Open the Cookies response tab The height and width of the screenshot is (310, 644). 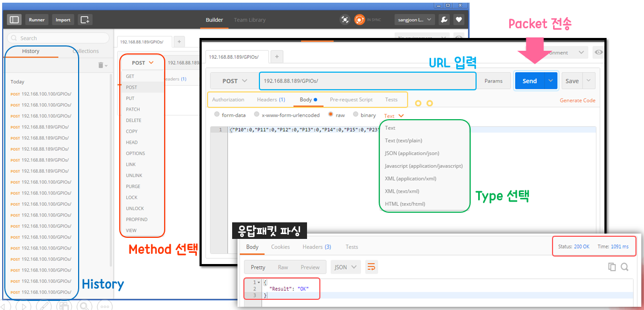point(280,247)
